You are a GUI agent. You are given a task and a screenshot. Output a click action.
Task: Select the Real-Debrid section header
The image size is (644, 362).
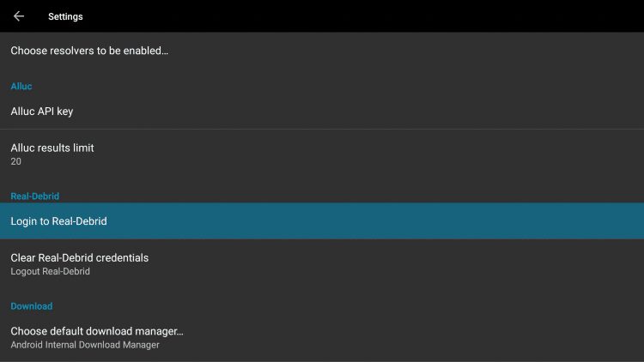pos(35,196)
